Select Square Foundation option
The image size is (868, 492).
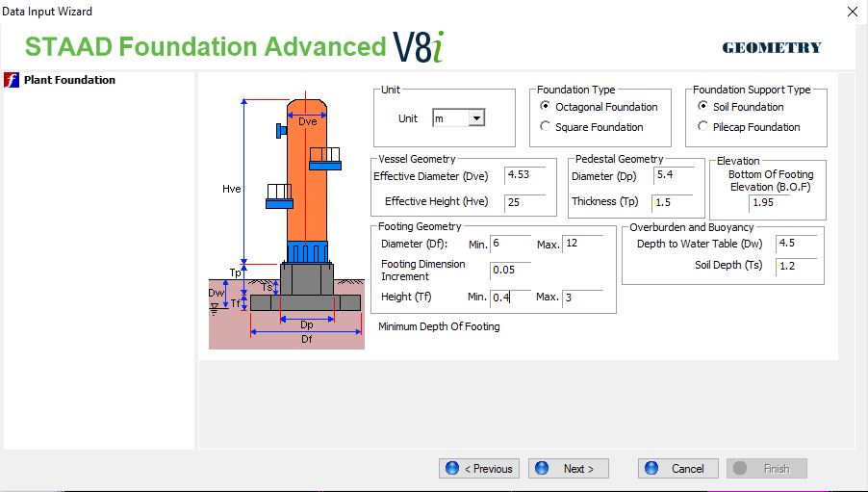tap(546, 127)
